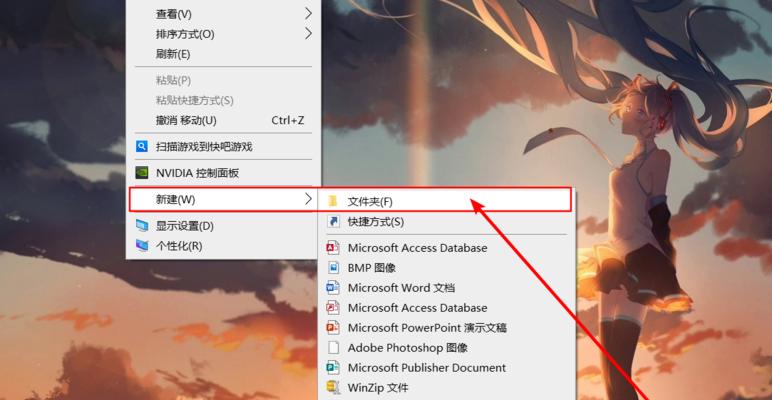Expand the 排序方式(O) submenu arrow
Viewport: 772px width, 400px height.
[308, 33]
